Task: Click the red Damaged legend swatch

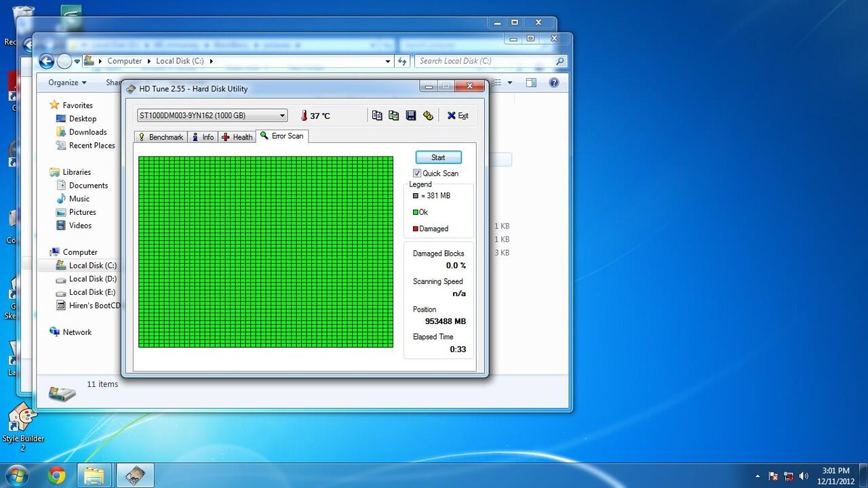Action: pos(416,229)
